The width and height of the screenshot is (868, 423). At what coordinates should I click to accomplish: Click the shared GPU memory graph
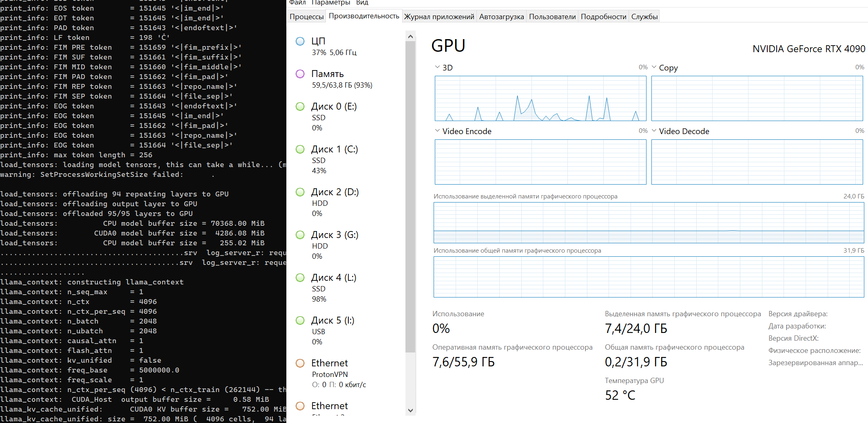coord(649,277)
